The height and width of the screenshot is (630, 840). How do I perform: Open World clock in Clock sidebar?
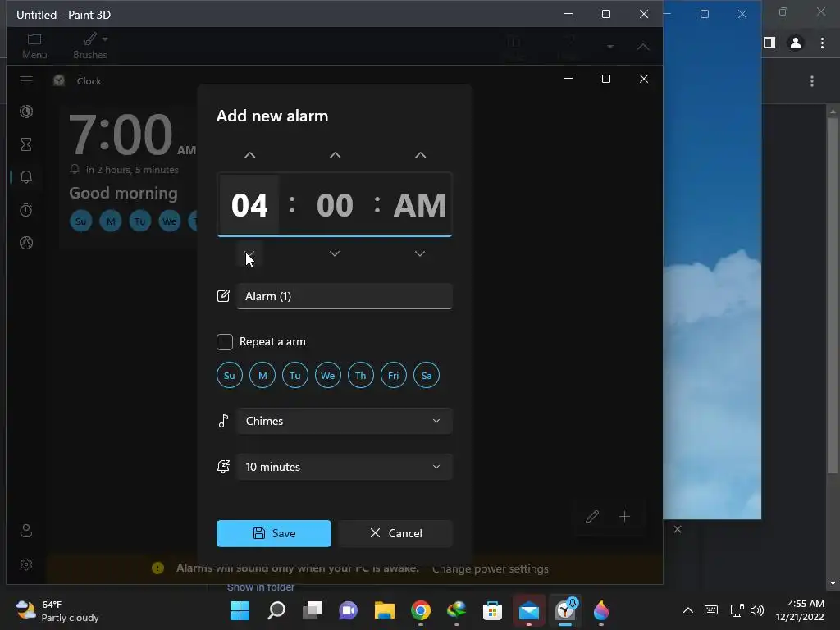(x=26, y=243)
